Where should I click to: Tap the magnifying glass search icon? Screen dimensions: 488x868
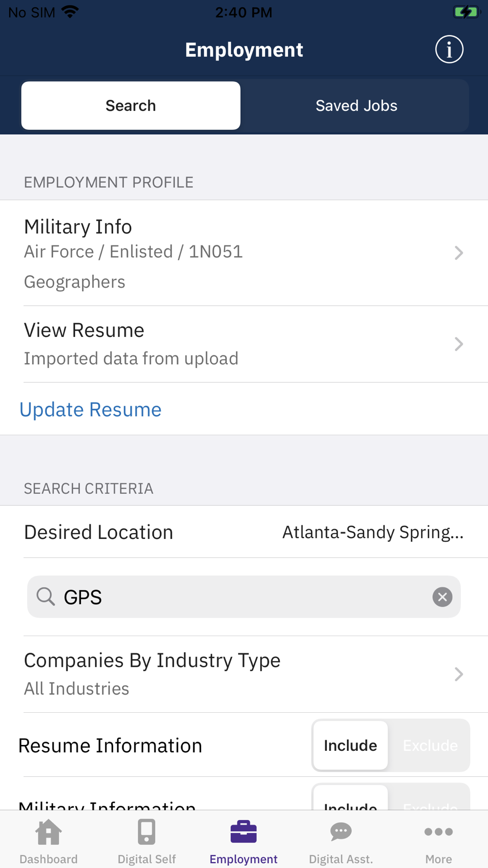(x=46, y=597)
